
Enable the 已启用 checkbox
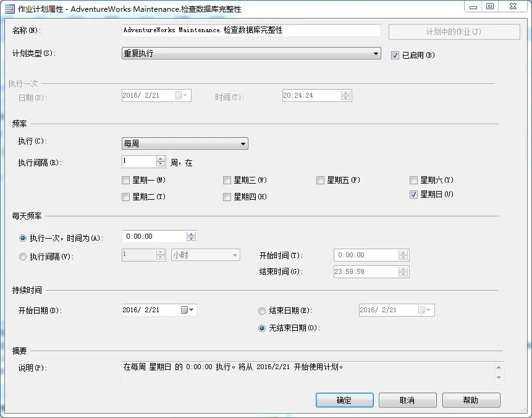coord(395,56)
